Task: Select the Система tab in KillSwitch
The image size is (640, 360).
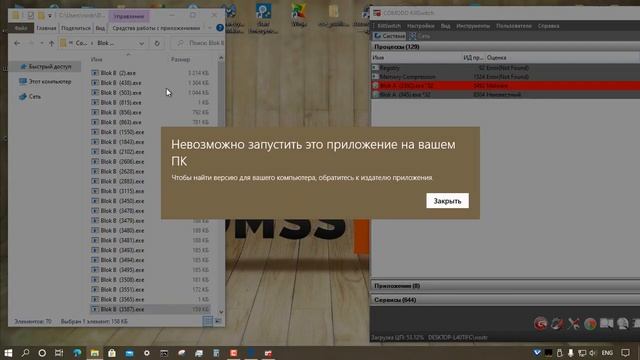Action: (x=390, y=36)
